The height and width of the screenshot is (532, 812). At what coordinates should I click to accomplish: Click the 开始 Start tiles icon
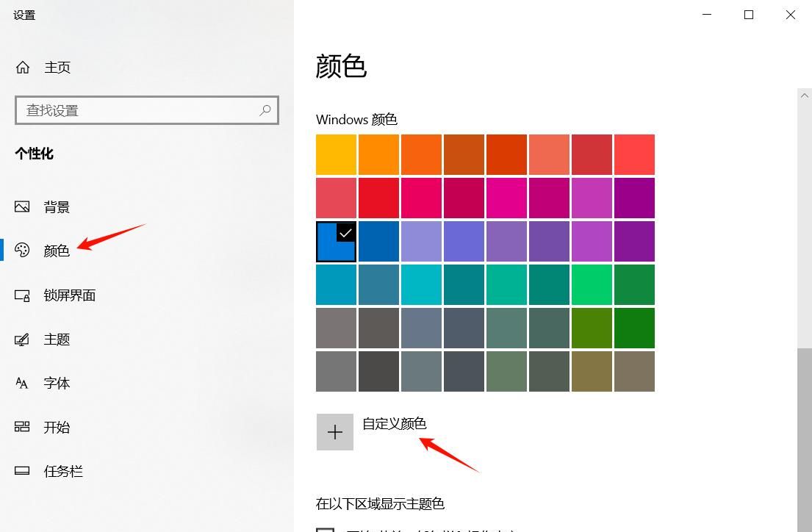[21, 427]
